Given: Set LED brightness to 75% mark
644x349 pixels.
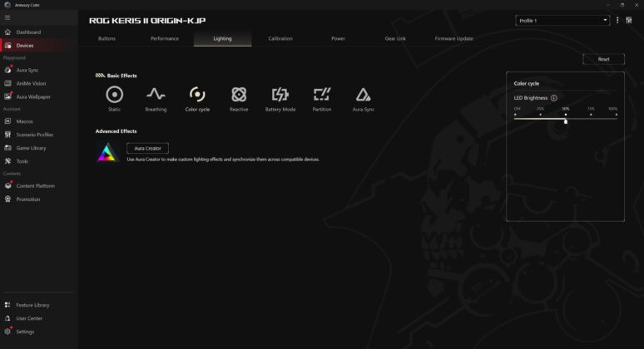Looking at the screenshot, I should [591, 115].
